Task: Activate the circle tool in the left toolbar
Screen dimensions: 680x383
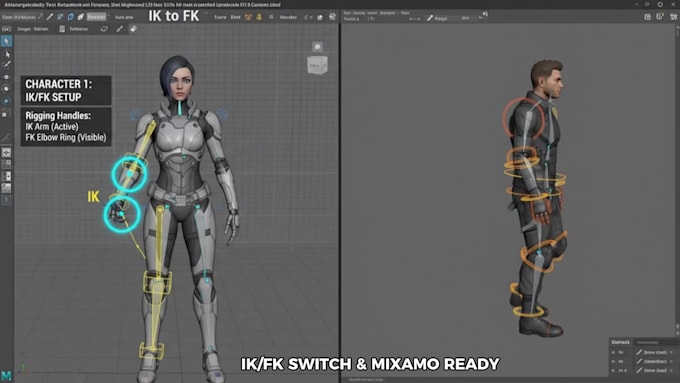Action: pos(6,88)
